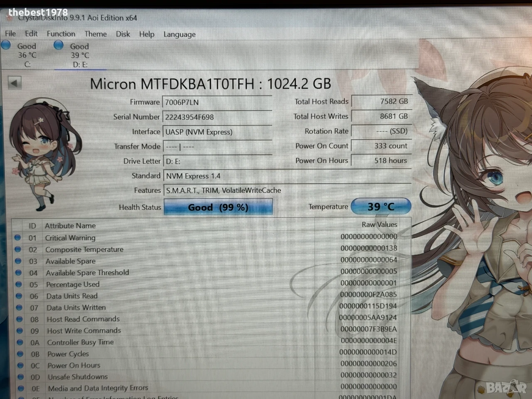Click the Features field listing S.M.A.R.T., TRIM
Screen dimensions: 532x399
[288, 190]
